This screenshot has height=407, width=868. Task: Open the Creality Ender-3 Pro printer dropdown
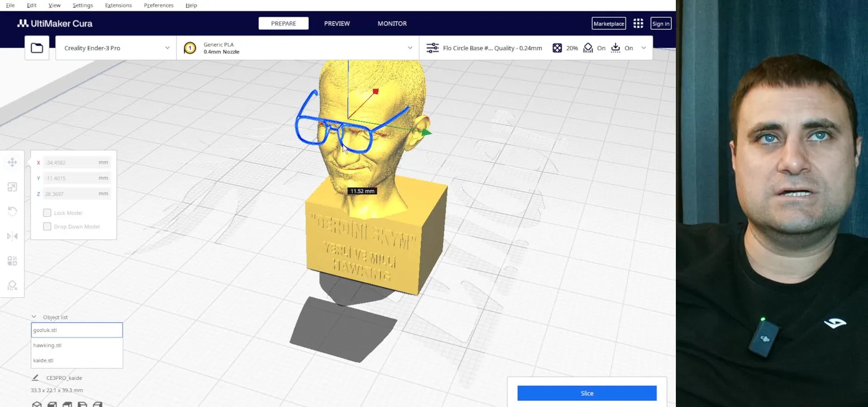[x=116, y=48]
